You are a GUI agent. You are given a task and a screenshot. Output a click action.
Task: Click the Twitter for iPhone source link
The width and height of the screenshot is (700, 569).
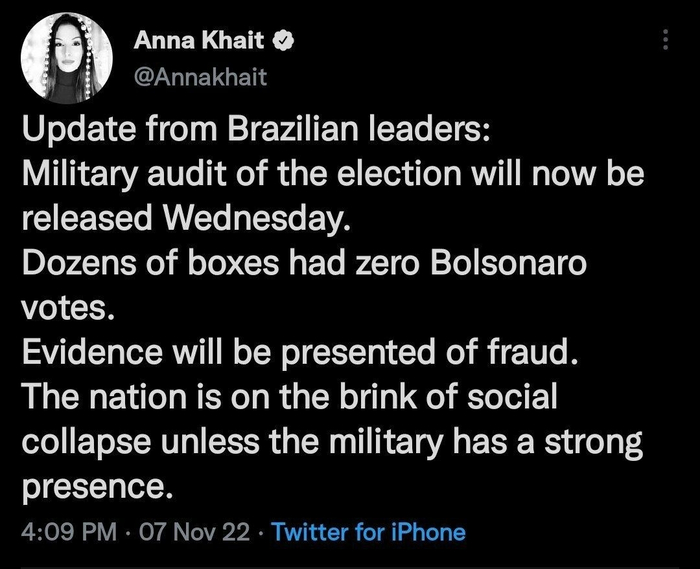[368, 532]
